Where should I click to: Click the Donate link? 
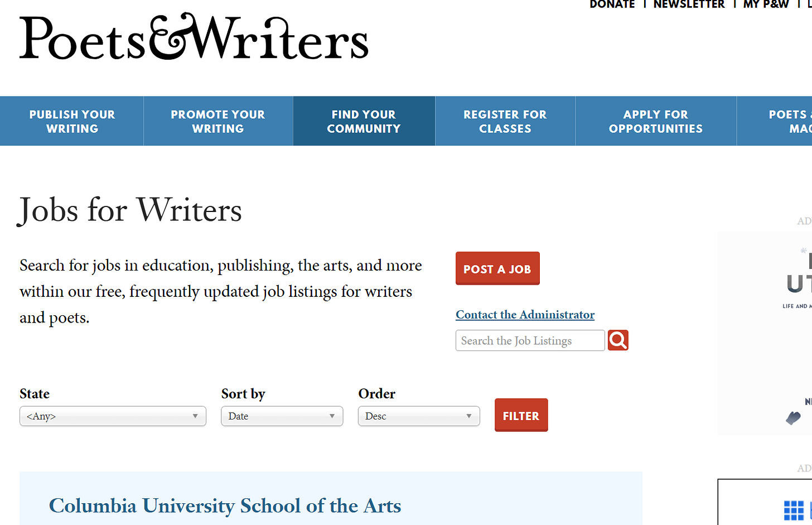[x=612, y=4]
